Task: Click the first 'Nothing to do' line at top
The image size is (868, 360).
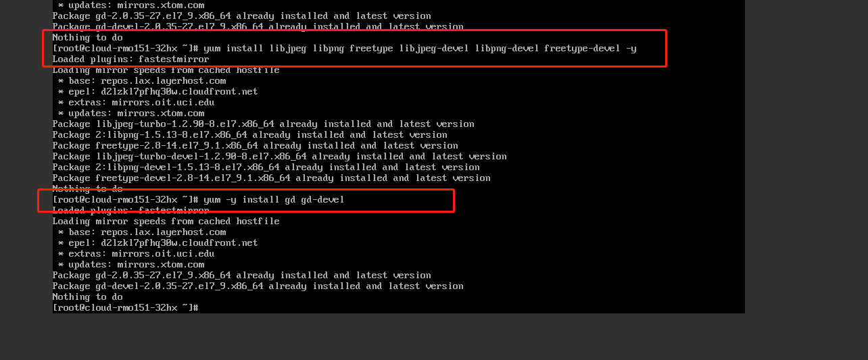Action: pos(88,38)
